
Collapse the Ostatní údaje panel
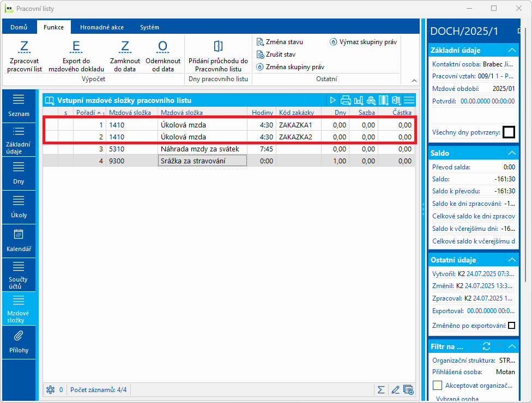click(x=512, y=260)
